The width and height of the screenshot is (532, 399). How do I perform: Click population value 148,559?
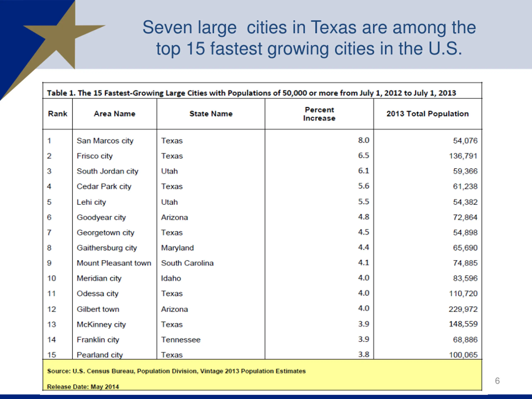463,324
